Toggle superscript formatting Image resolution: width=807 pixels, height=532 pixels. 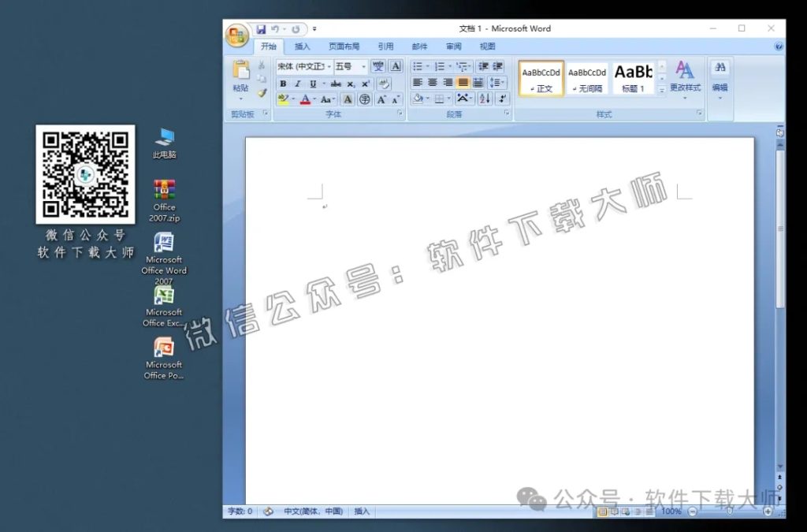(x=364, y=83)
